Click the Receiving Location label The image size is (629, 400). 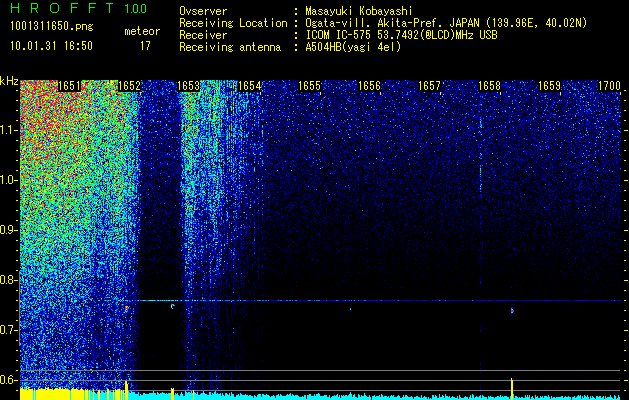(x=233, y=23)
